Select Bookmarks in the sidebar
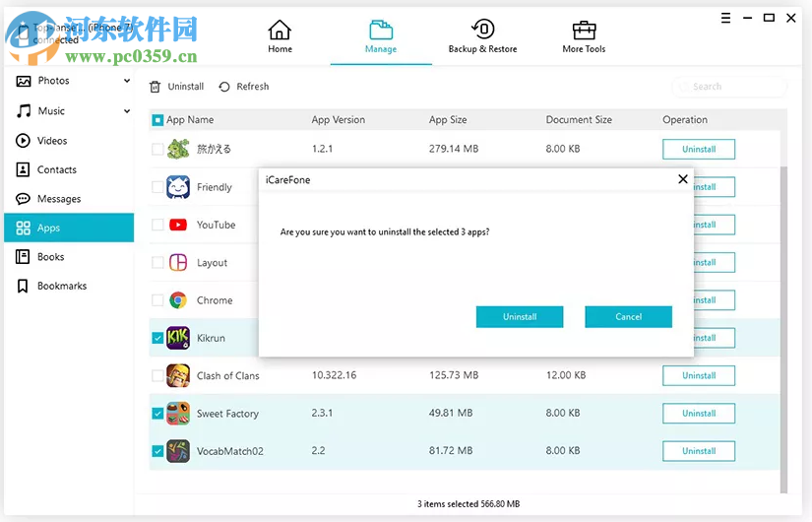Viewport: 812px width, 522px height. point(69,286)
